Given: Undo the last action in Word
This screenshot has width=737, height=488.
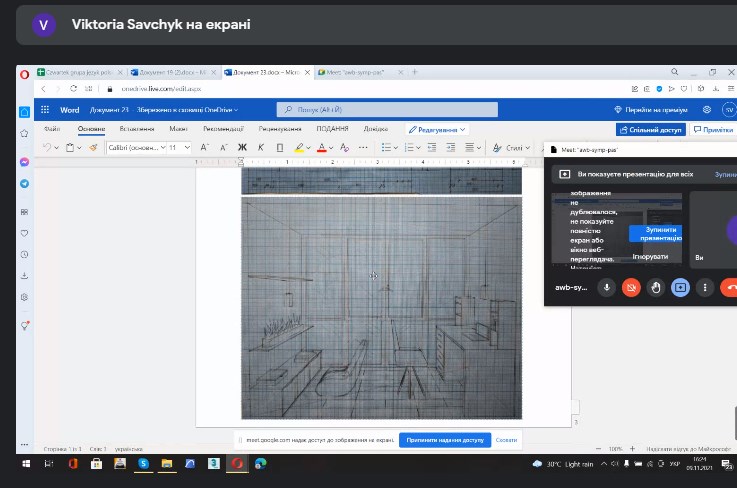Looking at the screenshot, I should pos(47,148).
